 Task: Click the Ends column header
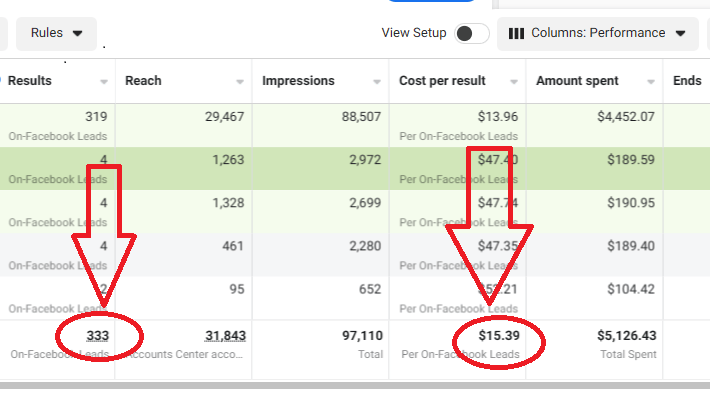[687, 81]
